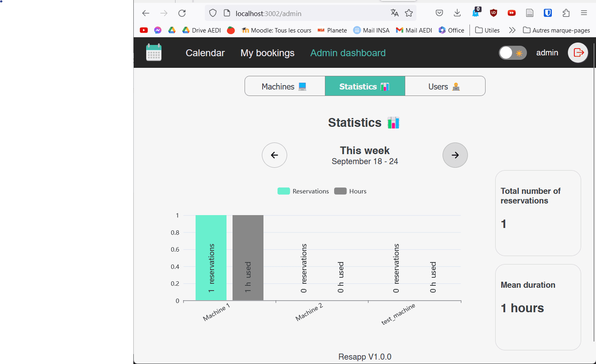The image size is (596, 364).
Task: Go to previous week with the left arrow
Action: 274,155
